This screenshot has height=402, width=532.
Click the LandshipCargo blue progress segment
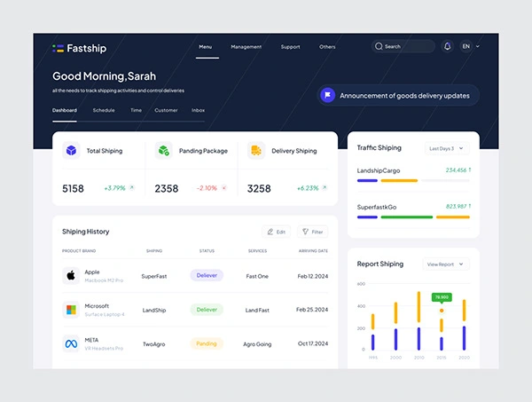367,181
